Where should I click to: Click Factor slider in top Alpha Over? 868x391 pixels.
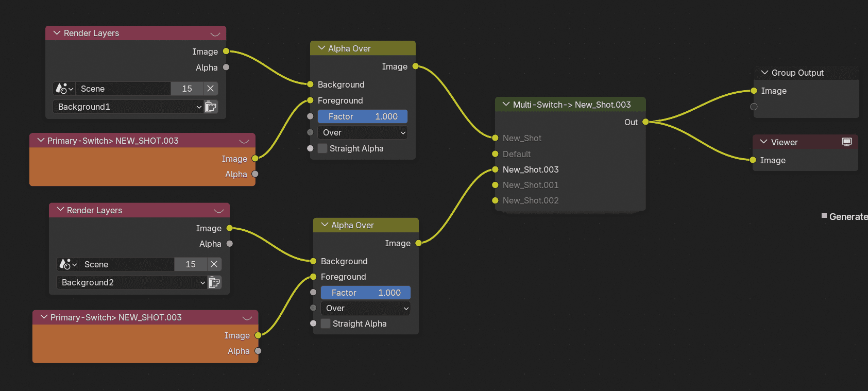tap(363, 116)
